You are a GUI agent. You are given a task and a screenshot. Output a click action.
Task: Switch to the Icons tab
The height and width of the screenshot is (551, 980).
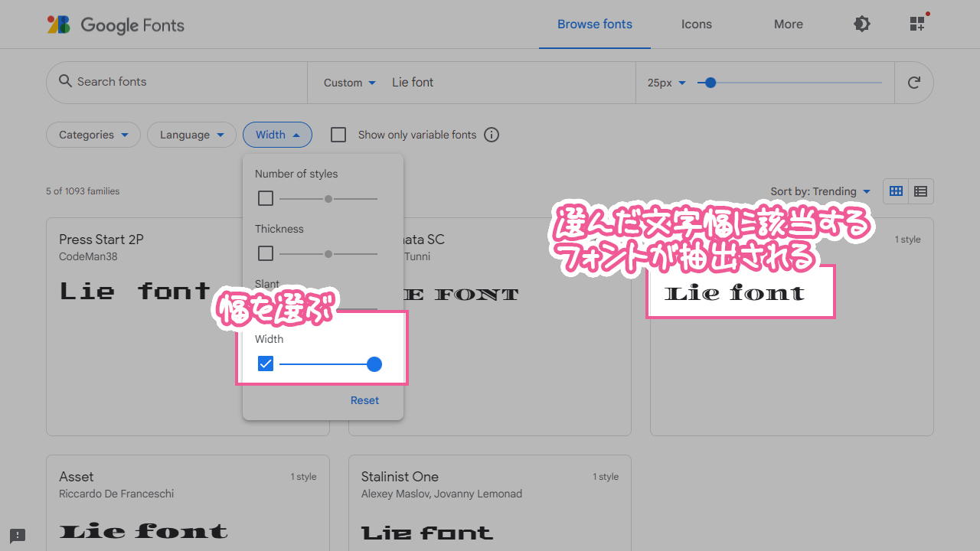coord(697,24)
